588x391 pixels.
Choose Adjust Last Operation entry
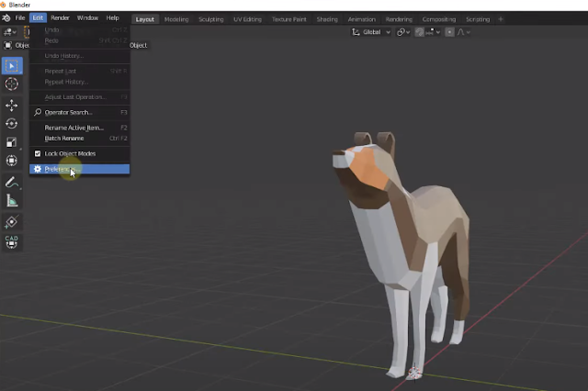(x=80, y=97)
